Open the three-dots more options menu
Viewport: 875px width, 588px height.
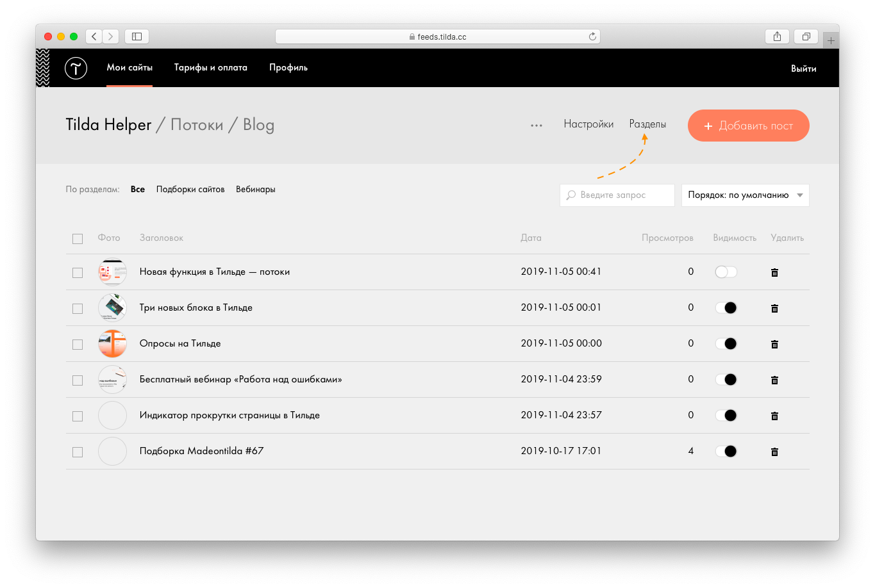point(537,126)
